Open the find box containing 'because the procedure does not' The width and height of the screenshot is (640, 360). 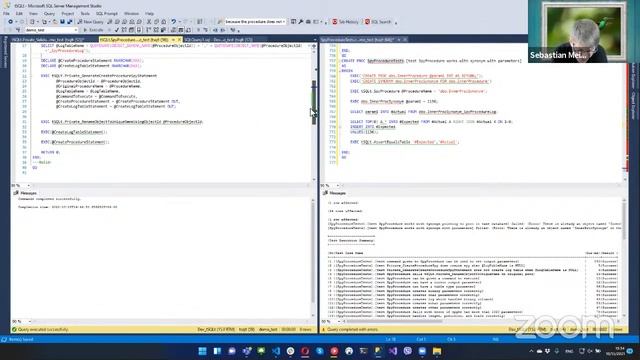point(255,22)
